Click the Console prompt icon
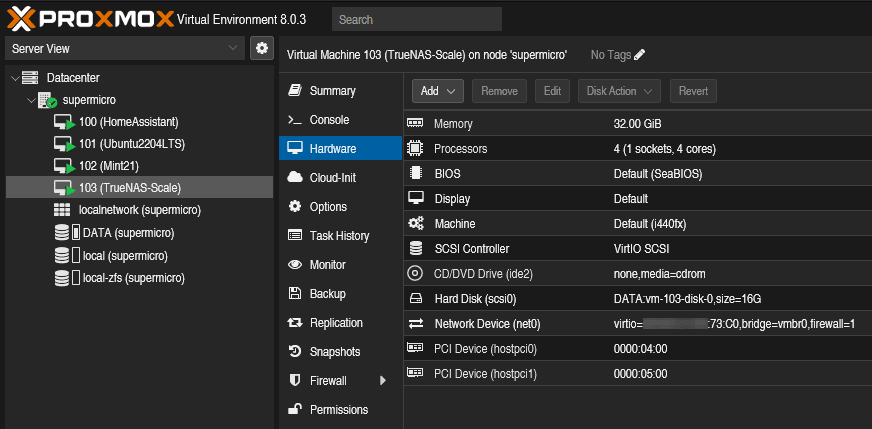Viewport: 872px width, 429px height. (295, 120)
